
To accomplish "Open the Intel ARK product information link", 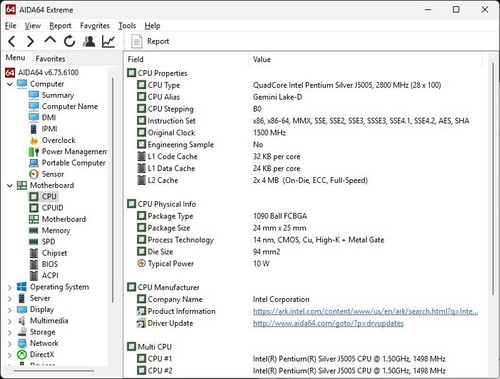I will [365, 311].
